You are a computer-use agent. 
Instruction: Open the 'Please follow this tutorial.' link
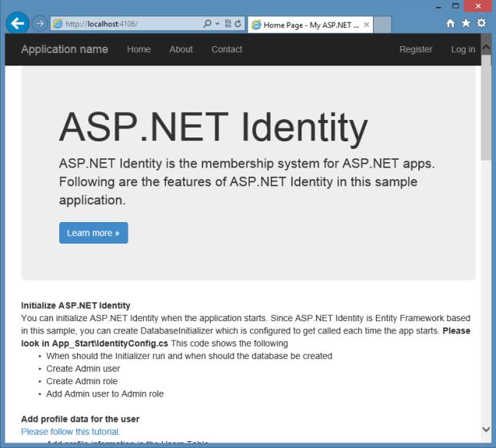[71, 432]
